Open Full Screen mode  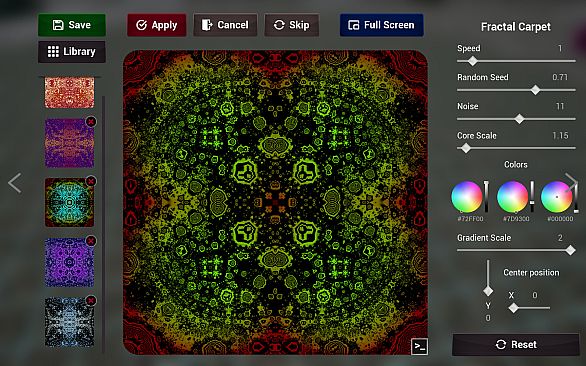point(382,25)
